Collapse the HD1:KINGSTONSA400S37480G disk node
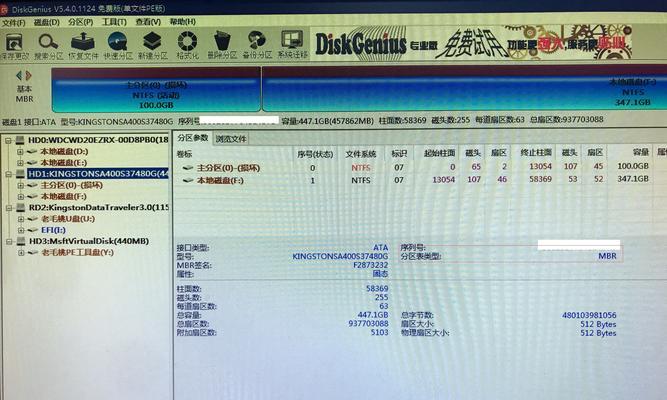The height and width of the screenshot is (400, 667). [8, 174]
